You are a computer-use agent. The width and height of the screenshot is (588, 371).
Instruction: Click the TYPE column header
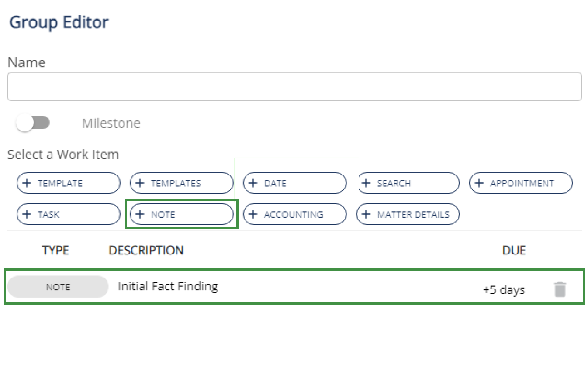click(x=55, y=251)
